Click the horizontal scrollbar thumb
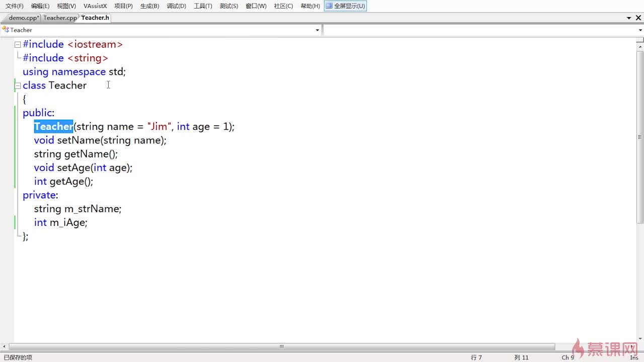This screenshot has width=644, height=362. pos(282,346)
